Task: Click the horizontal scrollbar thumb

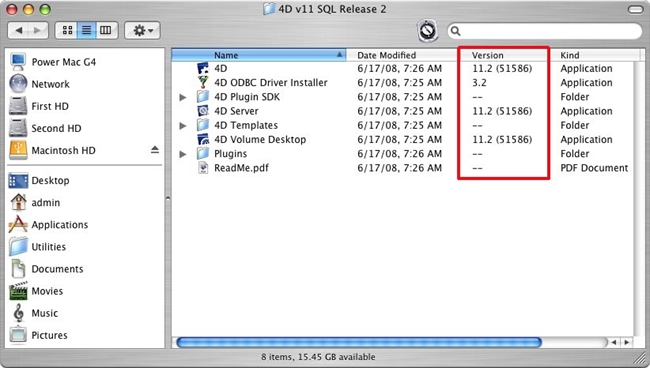Action: coord(359,342)
